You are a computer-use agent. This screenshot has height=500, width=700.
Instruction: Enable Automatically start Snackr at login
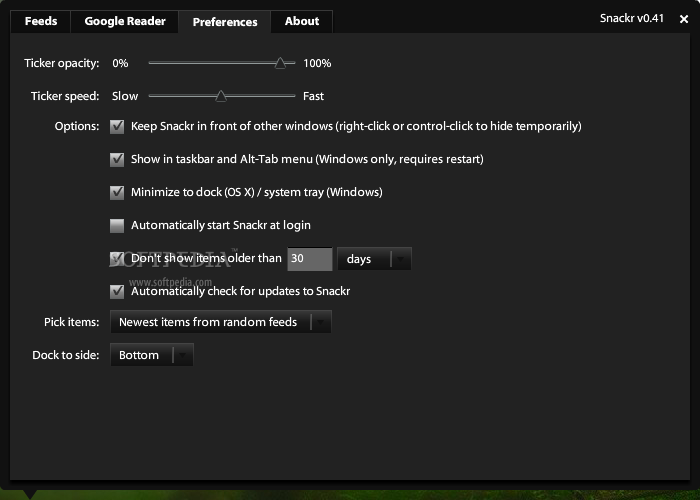point(117,225)
